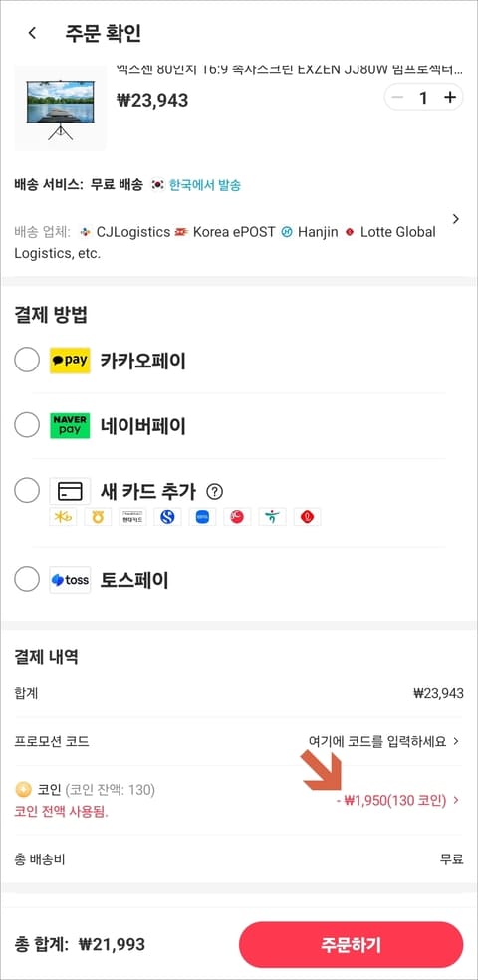
Task: Decrease quantity with the minus icon
Action: [397, 98]
